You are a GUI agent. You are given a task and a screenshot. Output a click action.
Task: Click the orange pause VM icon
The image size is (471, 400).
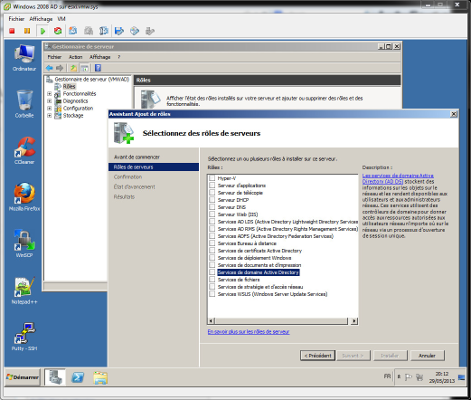27,31
